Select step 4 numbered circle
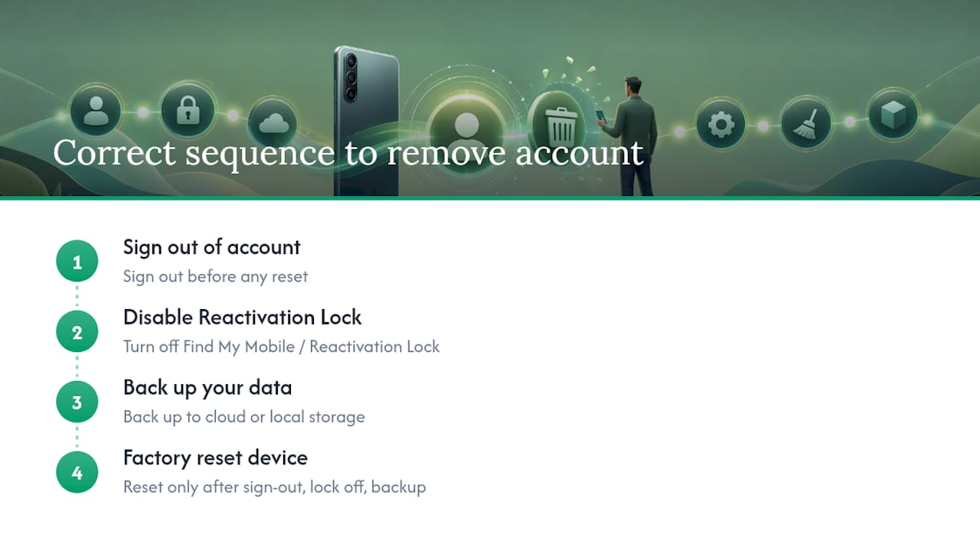The image size is (980, 551). coord(77,473)
